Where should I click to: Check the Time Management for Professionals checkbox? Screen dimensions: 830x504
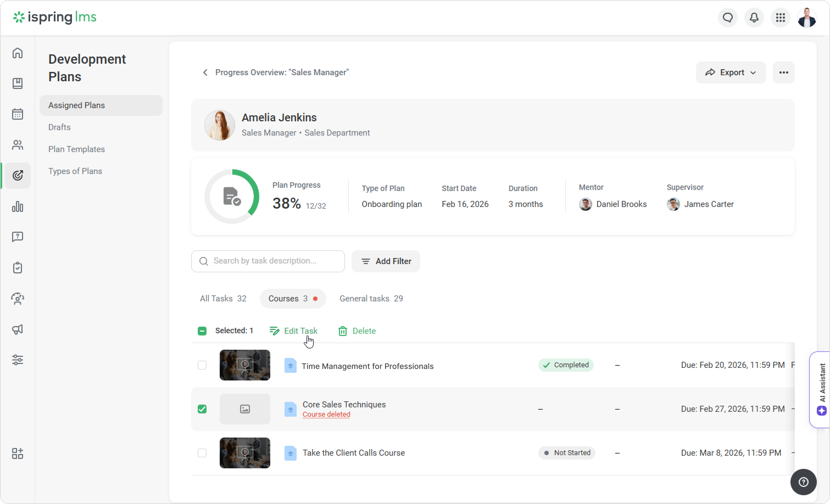pyautogui.click(x=202, y=365)
